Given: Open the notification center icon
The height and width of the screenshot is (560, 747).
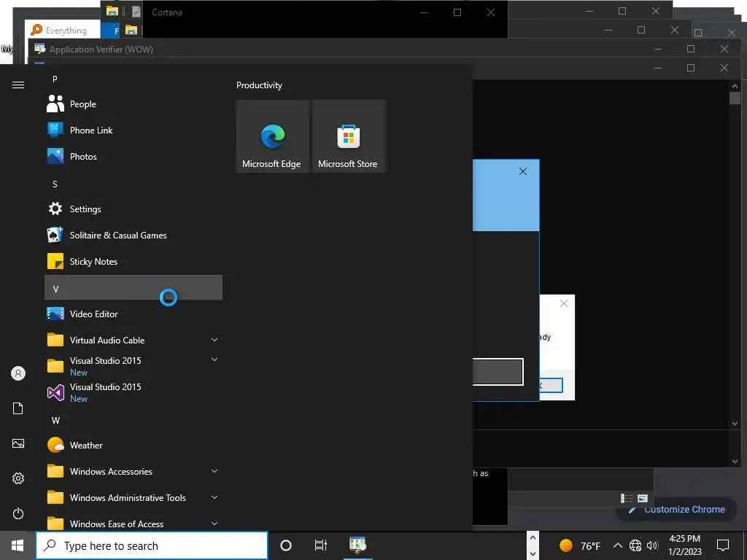Looking at the screenshot, I should (723, 545).
